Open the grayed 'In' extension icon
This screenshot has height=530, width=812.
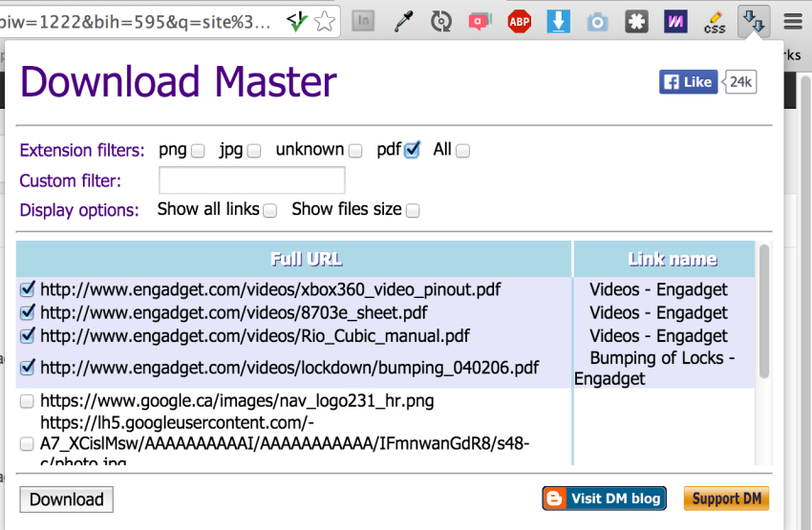point(363,21)
